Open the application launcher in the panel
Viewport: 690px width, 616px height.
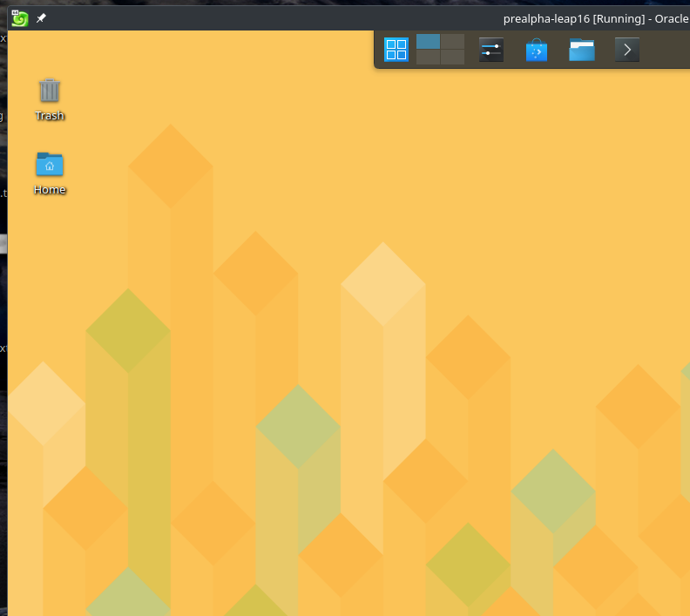coord(396,50)
